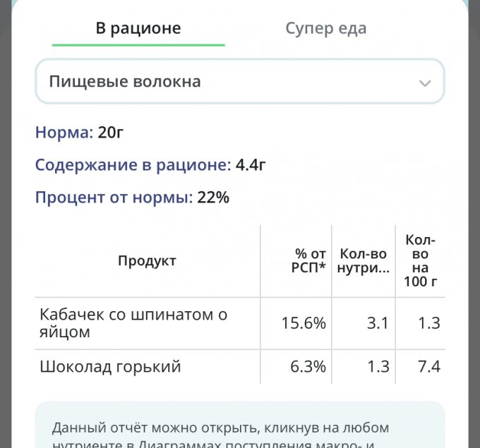This screenshot has width=480, height=448.
Task: Click the dropdown chevron arrow icon
Action: 425,83
